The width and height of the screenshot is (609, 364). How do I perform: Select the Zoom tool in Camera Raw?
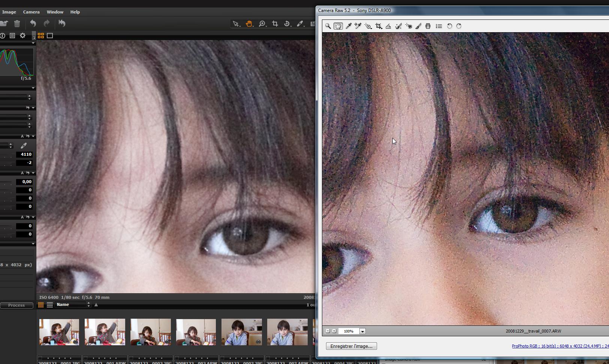pyautogui.click(x=328, y=26)
